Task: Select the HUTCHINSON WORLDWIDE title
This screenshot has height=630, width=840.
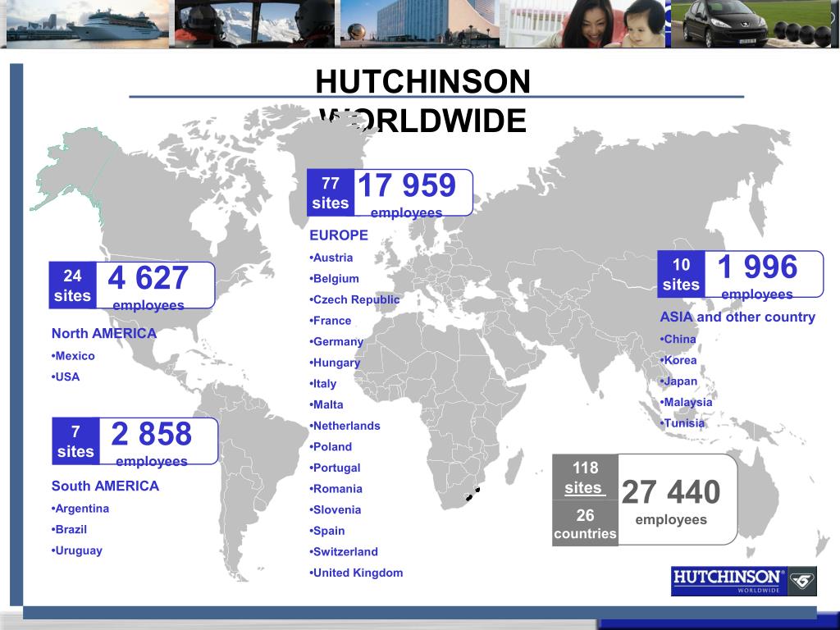Action: click(422, 101)
